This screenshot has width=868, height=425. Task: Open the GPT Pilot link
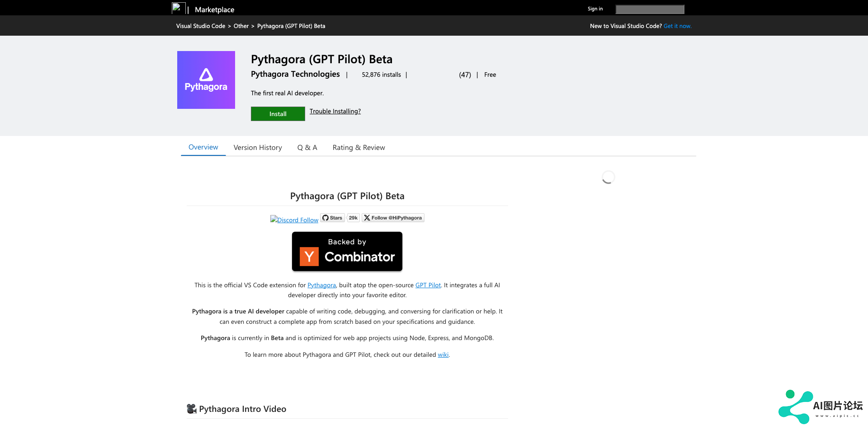tap(428, 285)
